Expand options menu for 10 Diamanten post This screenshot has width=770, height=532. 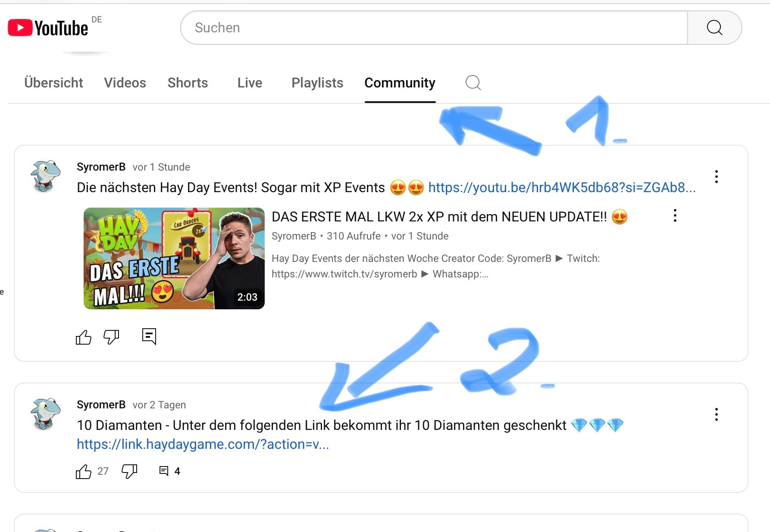tap(716, 414)
